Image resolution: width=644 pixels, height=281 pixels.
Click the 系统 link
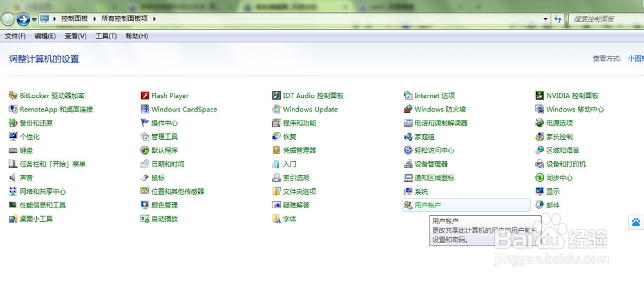(x=421, y=191)
